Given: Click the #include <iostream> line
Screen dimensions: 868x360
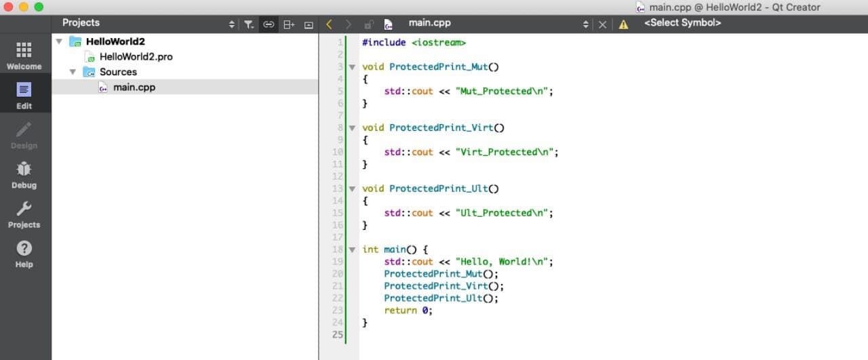Looking at the screenshot, I should (x=414, y=42).
